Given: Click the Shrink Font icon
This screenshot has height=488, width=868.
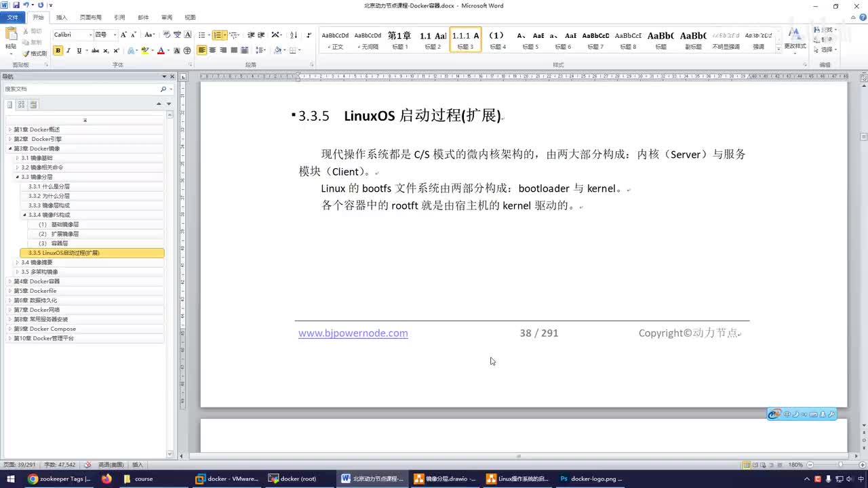Looking at the screenshot, I should tap(134, 35).
